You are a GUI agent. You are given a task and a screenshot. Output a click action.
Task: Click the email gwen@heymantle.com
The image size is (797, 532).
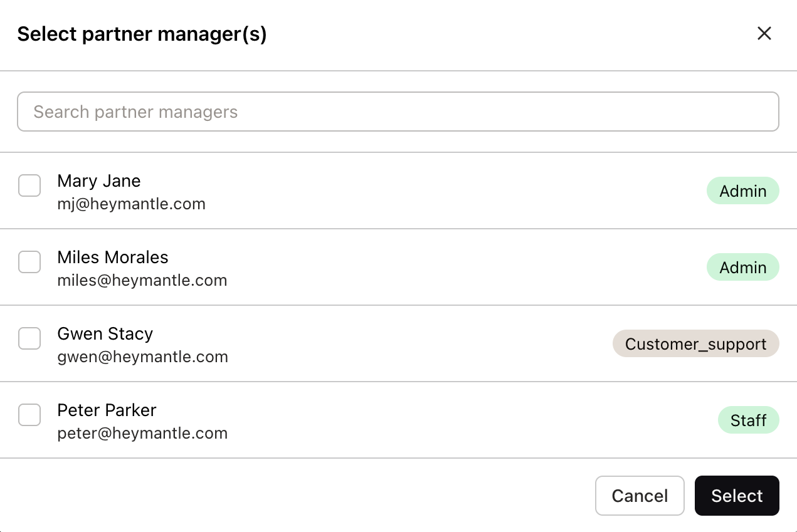(x=142, y=357)
